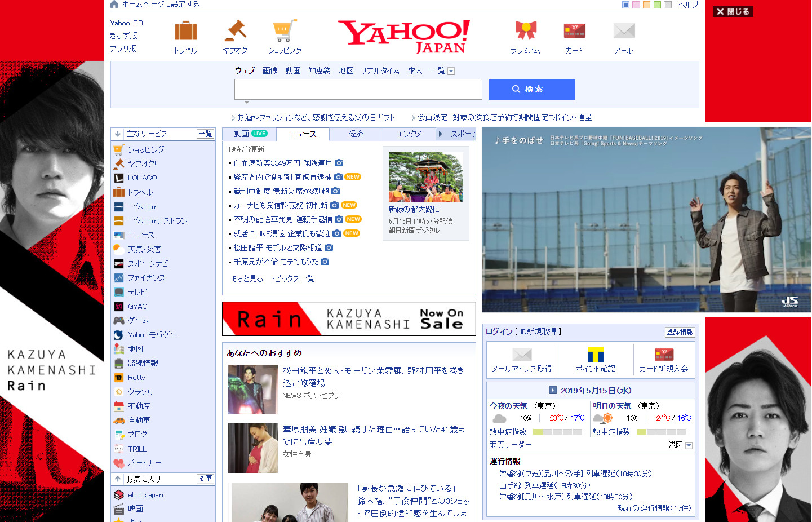Open the 一覧 search category dropdown arrow

(x=451, y=71)
